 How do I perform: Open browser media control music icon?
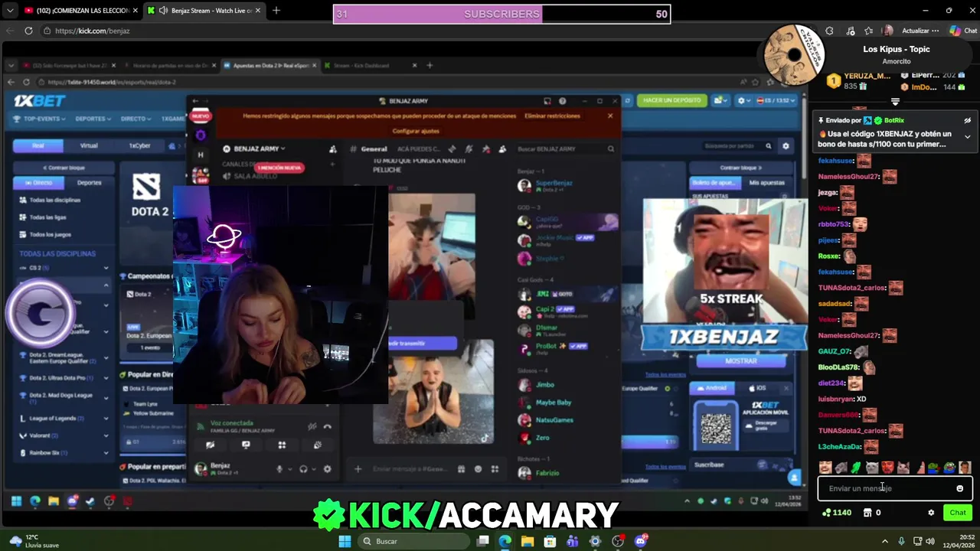click(x=851, y=31)
